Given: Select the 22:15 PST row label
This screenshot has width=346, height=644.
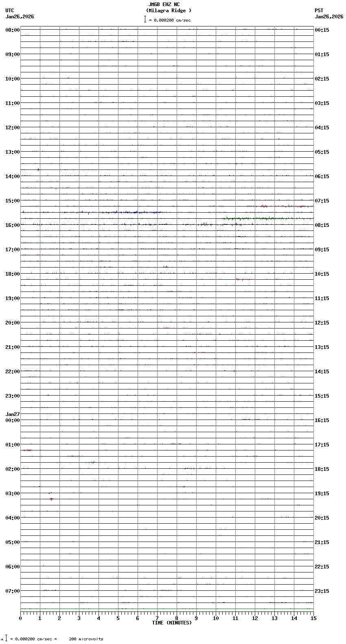Looking at the screenshot, I should coord(322,567).
